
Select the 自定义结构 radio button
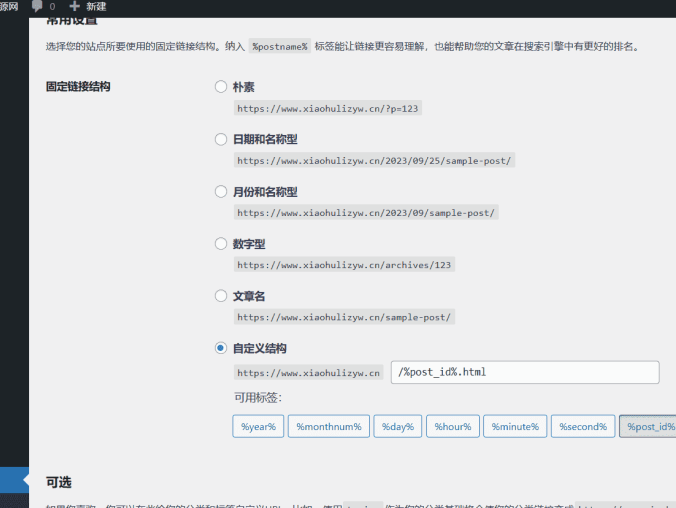click(x=221, y=348)
